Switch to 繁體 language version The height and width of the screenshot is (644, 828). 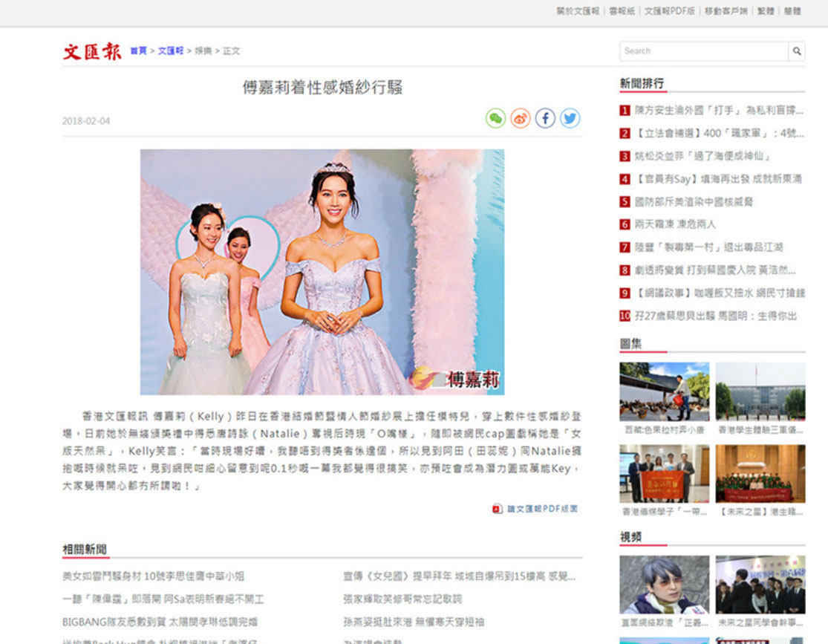(x=765, y=11)
